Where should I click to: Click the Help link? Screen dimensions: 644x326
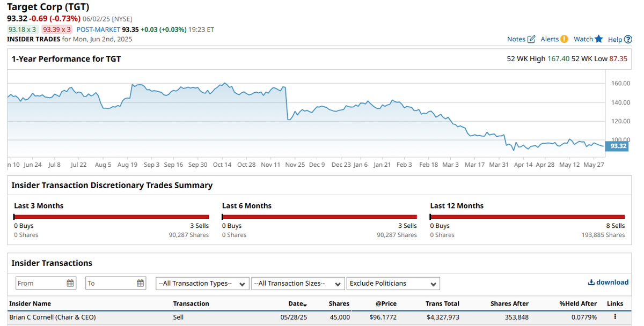pyautogui.click(x=615, y=40)
